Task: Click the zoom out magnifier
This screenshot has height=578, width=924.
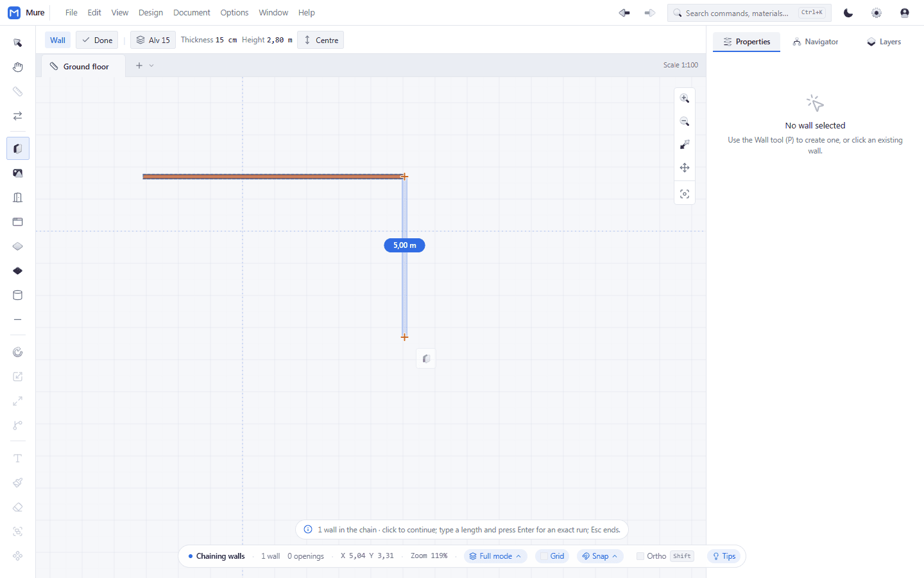Action: (x=685, y=121)
